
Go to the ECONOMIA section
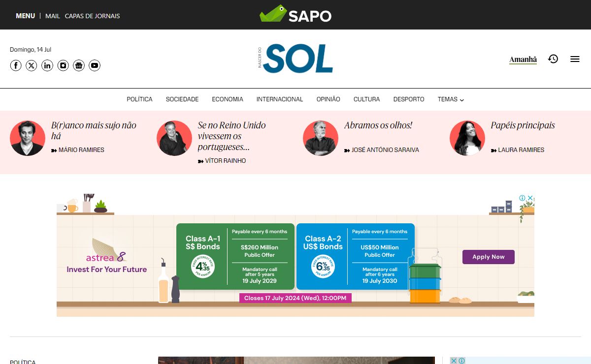pyautogui.click(x=228, y=99)
